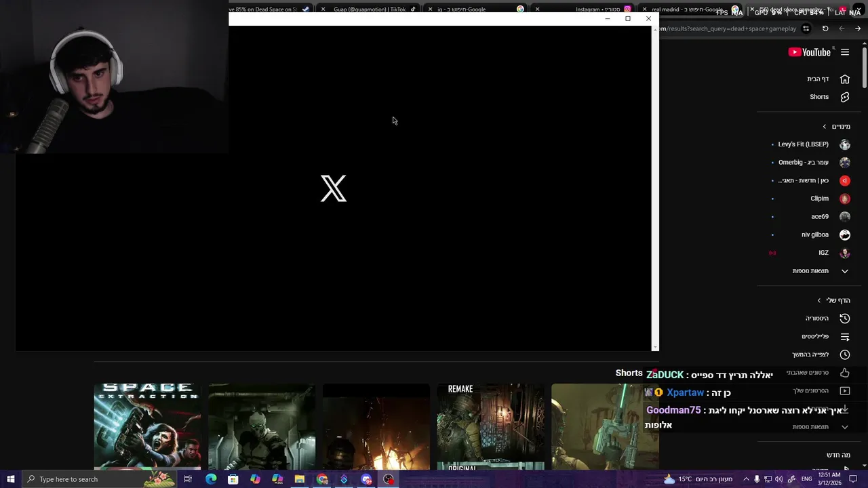The height and width of the screenshot is (488, 868).
Task: Close the Guap TikTok tab
Action: [x=323, y=9]
